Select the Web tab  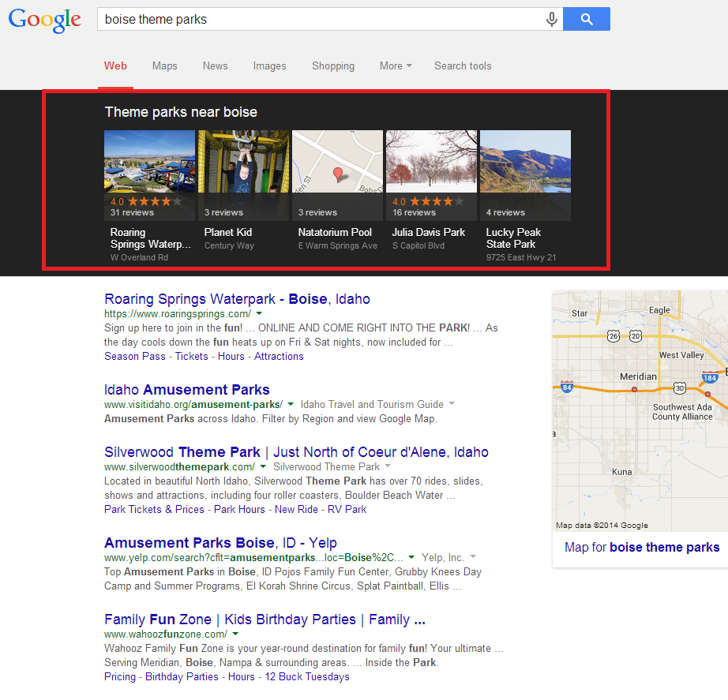pyautogui.click(x=115, y=66)
